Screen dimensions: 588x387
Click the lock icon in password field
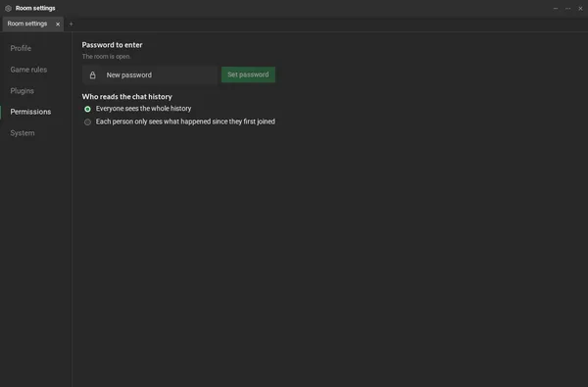(x=93, y=75)
